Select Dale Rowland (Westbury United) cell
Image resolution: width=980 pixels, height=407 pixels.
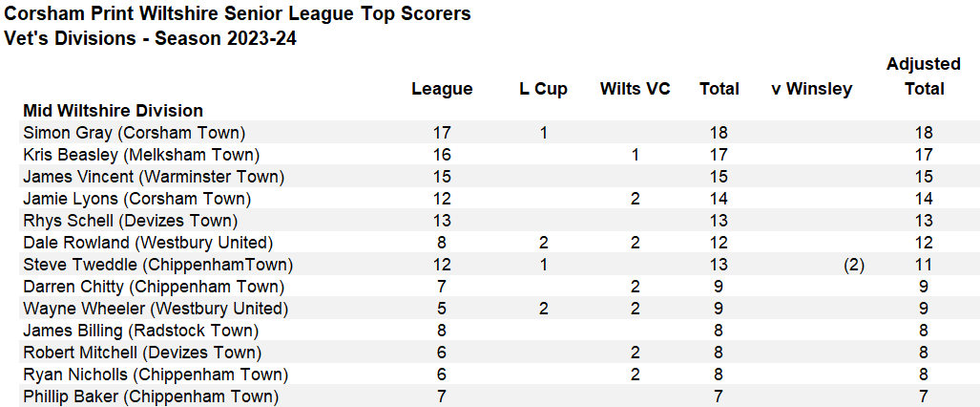pos(148,243)
